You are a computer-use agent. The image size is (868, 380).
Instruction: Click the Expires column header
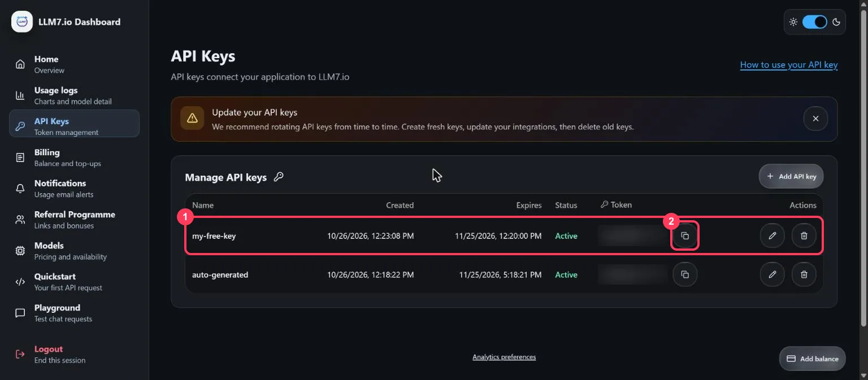tap(529, 205)
